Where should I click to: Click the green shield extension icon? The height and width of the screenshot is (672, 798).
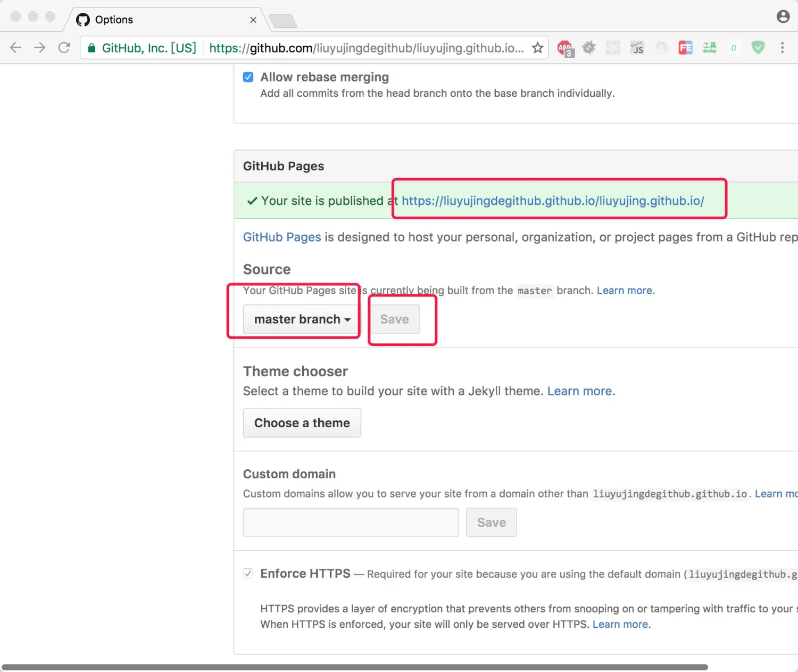pyautogui.click(x=758, y=48)
